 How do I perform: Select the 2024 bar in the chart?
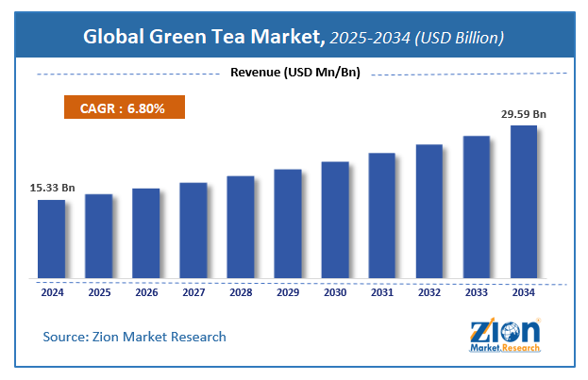pos(51,240)
